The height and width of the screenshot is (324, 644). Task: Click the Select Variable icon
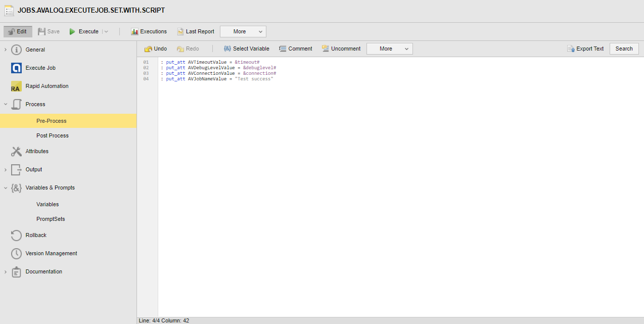click(x=227, y=49)
